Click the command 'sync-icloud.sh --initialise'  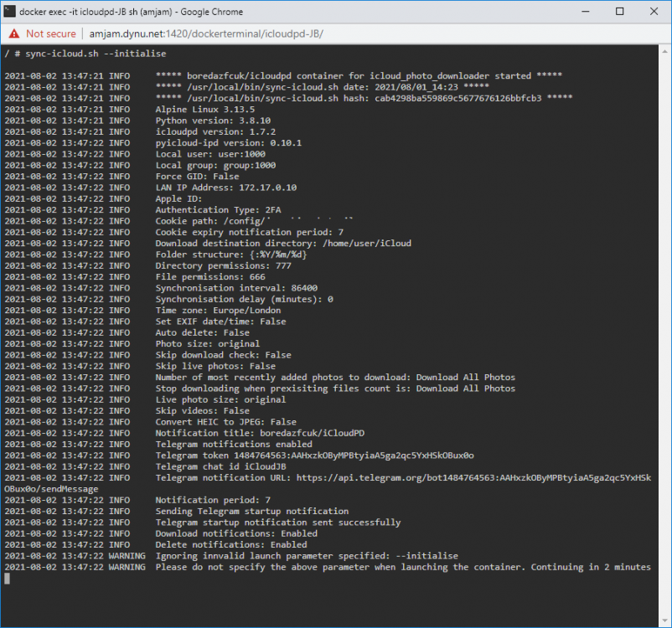[x=96, y=54]
